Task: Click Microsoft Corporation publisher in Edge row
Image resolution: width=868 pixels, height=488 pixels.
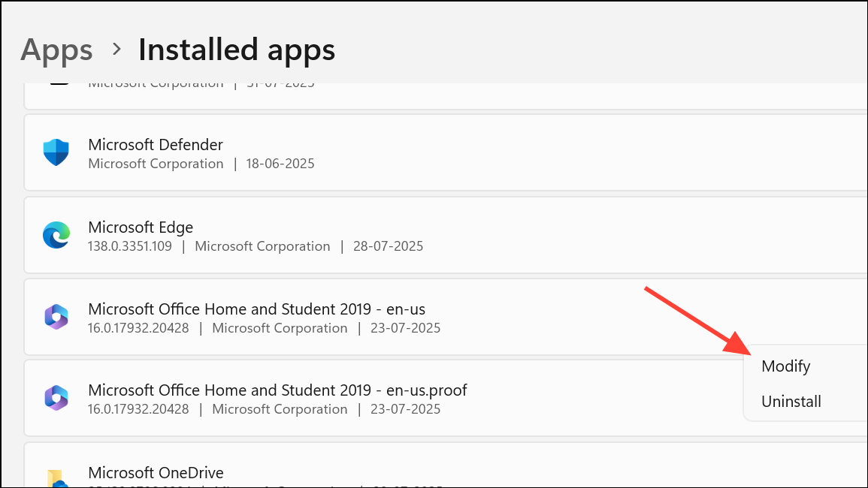Action: click(x=262, y=246)
